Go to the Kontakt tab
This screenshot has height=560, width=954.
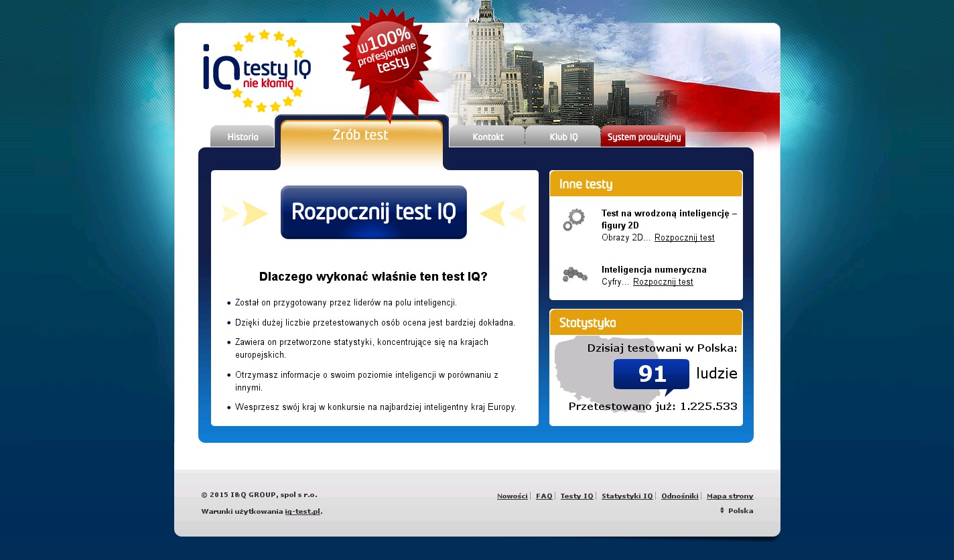point(487,137)
